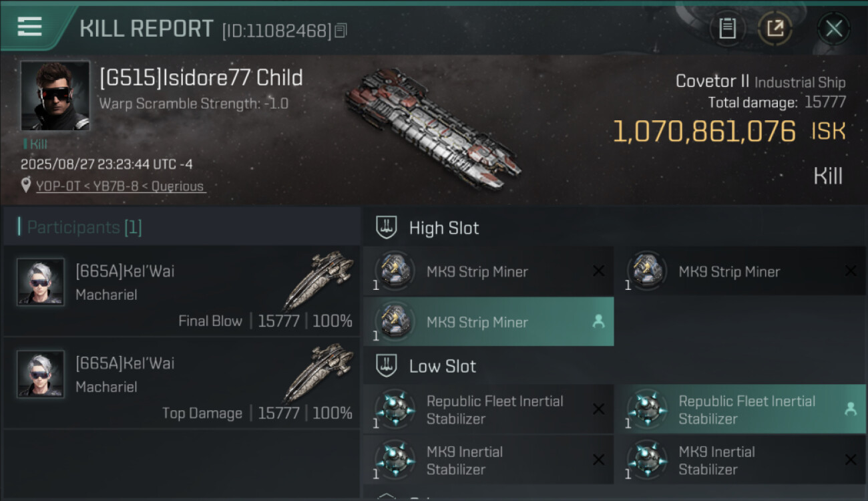Select the Participants tab
The width and height of the screenshot is (868, 501).
84,227
